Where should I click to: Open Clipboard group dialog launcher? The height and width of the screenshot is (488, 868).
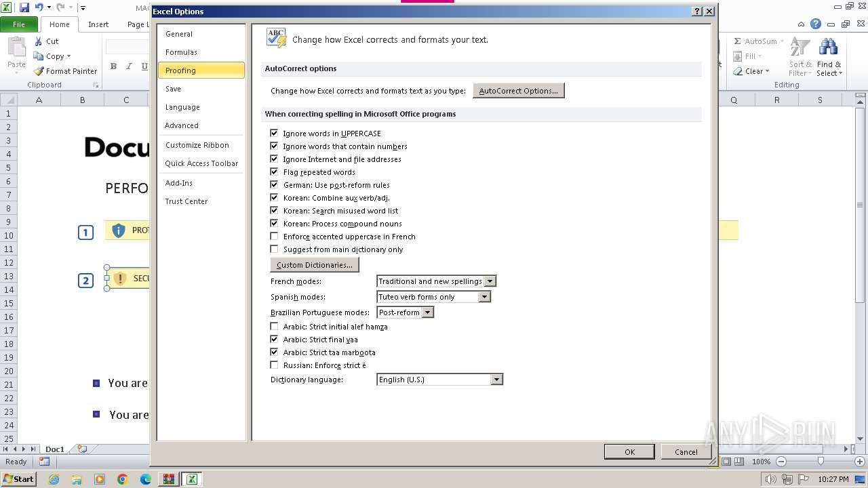(x=96, y=85)
